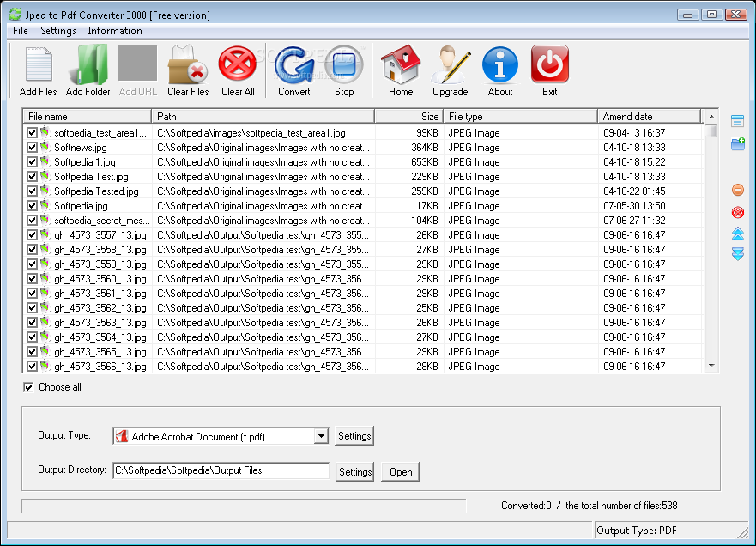Click the Upgrade toolbar icon
The height and width of the screenshot is (546, 756).
(451, 64)
